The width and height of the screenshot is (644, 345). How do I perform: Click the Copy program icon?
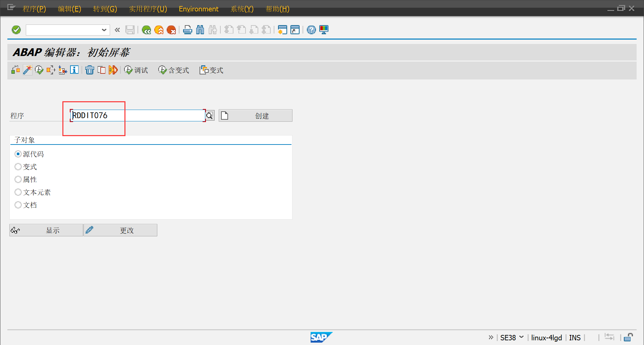[101, 70]
